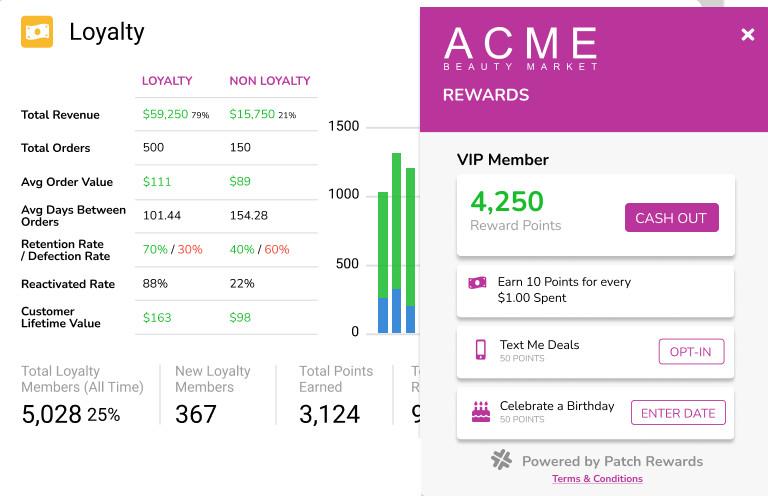The width and height of the screenshot is (768, 496).
Task: Click the Patch Rewards logo icon
Action: pos(502,460)
